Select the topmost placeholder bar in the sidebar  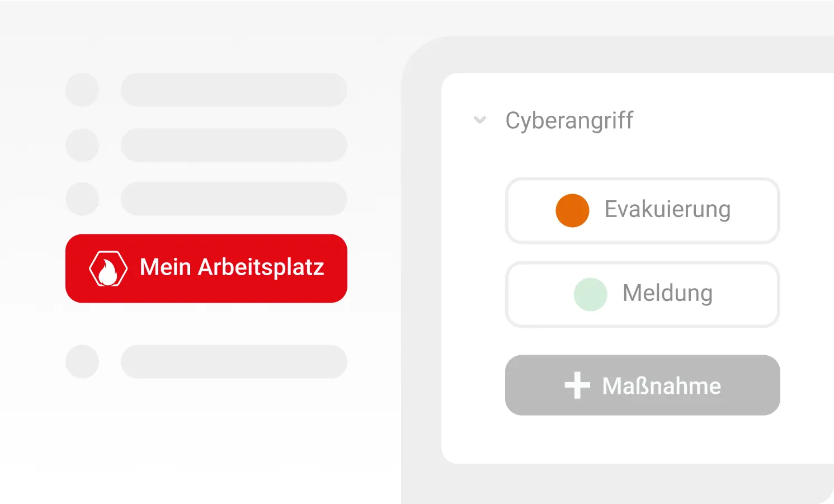click(234, 90)
